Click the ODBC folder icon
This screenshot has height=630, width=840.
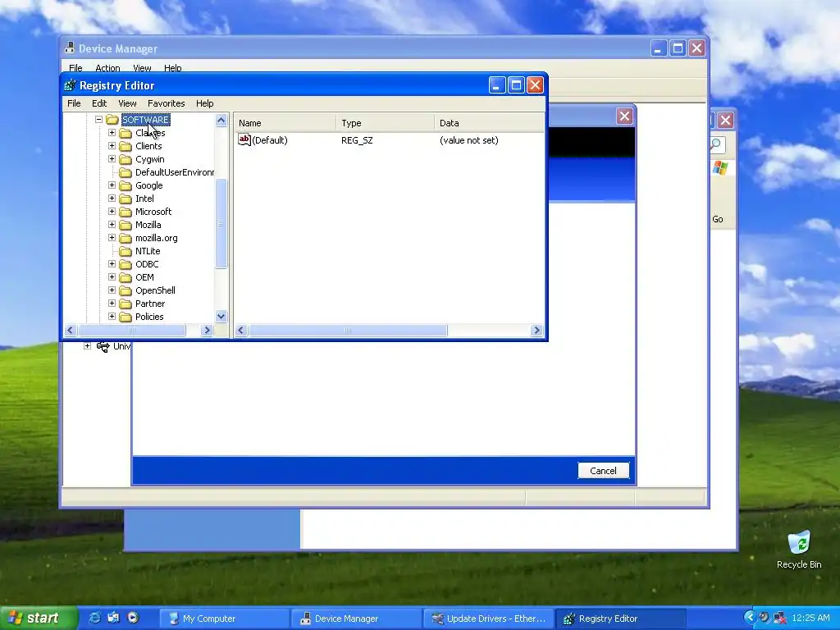(x=126, y=264)
